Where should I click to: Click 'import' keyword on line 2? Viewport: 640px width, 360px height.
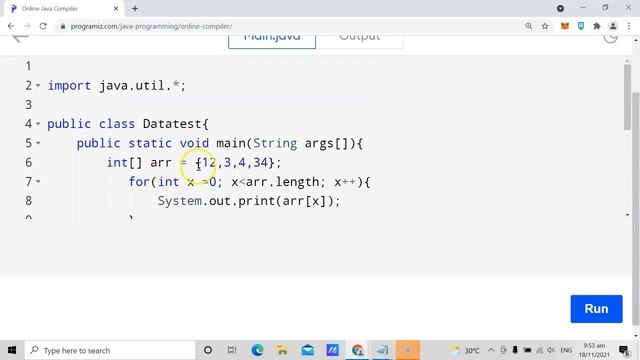(69, 86)
